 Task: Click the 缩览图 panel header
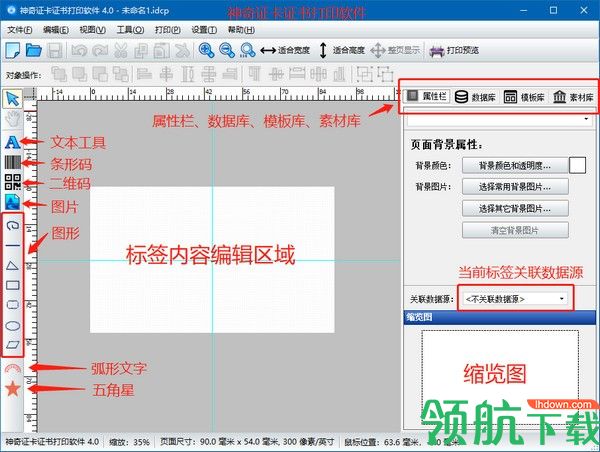coord(500,317)
